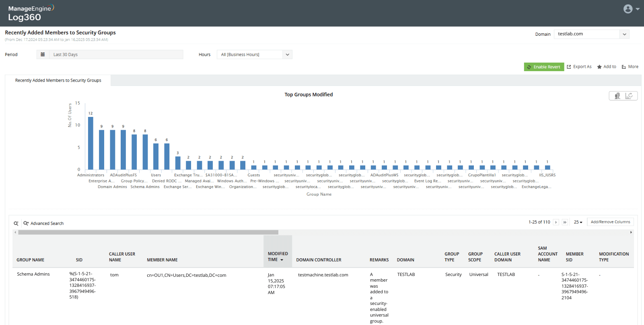Screen dimensions: 644x325
Task: Click the Last 30 Days period field
Action: click(x=116, y=55)
